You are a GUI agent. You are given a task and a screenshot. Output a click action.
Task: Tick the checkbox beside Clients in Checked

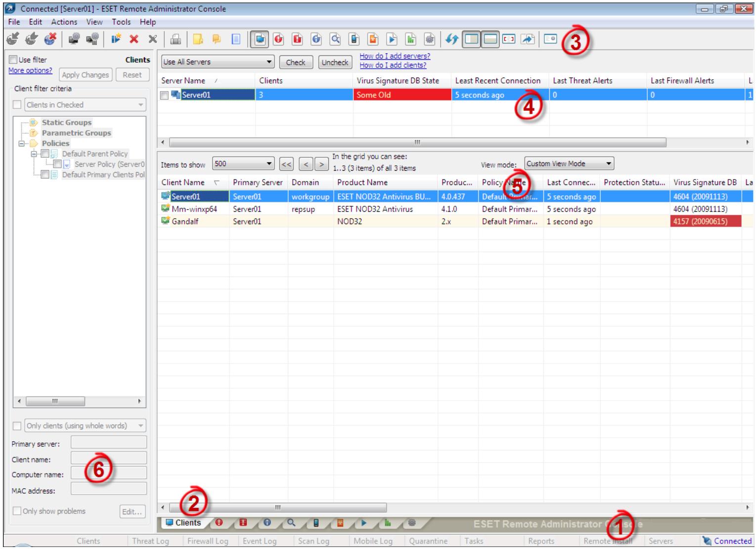(x=17, y=105)
